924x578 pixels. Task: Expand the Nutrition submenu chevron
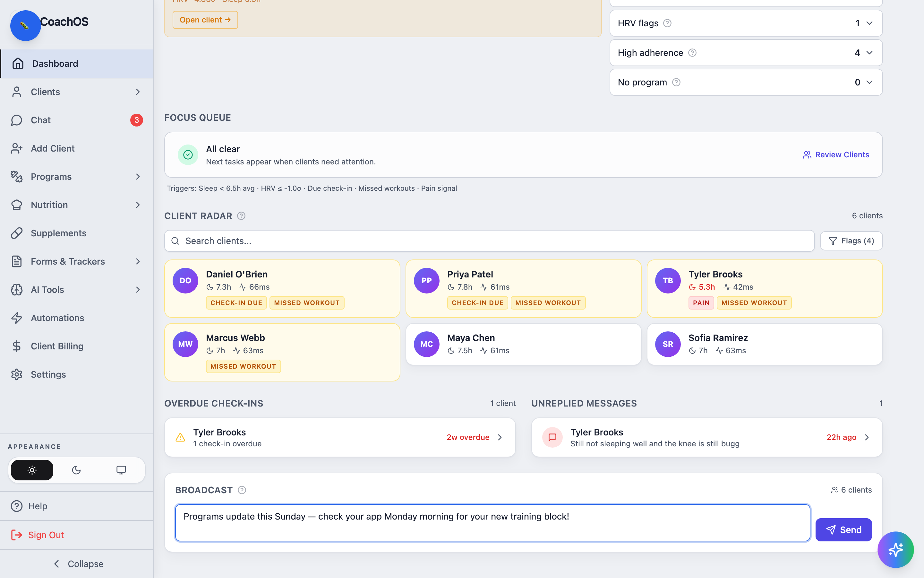pyautogui.click(x=138, y=205)
